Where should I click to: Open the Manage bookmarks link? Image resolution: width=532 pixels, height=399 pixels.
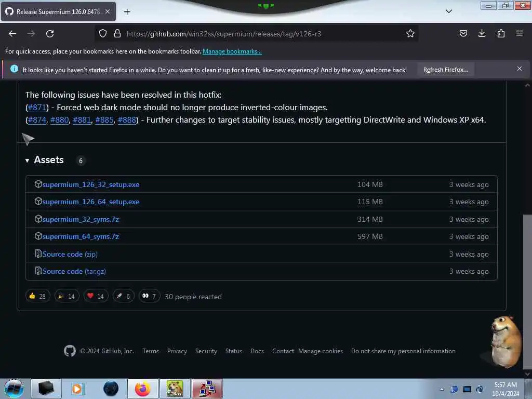pyautogui.click(x=232, y=51)
